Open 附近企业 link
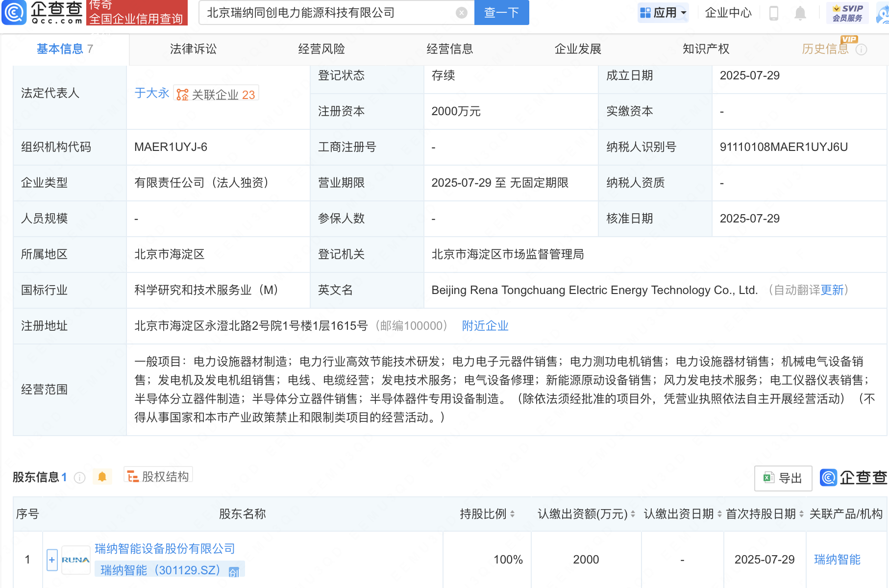 tap(485, 326)
